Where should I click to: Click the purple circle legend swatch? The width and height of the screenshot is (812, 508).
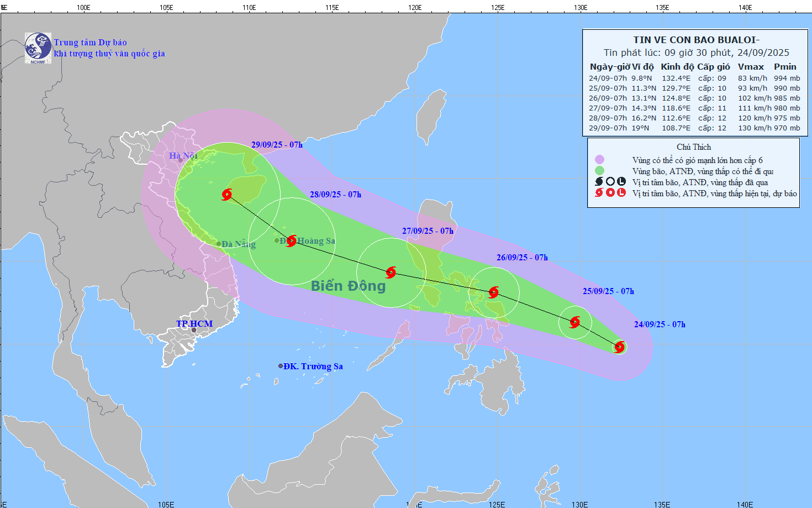[599, 160]
